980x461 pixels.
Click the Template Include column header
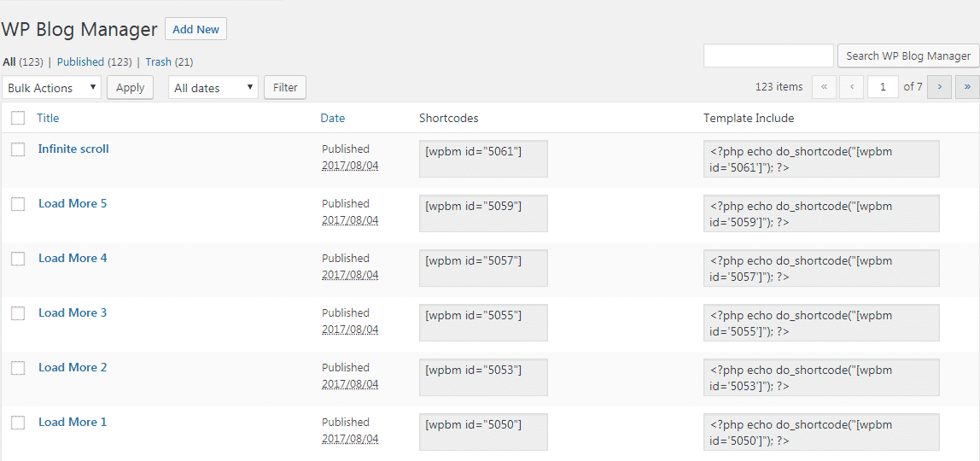click(749, 118)
